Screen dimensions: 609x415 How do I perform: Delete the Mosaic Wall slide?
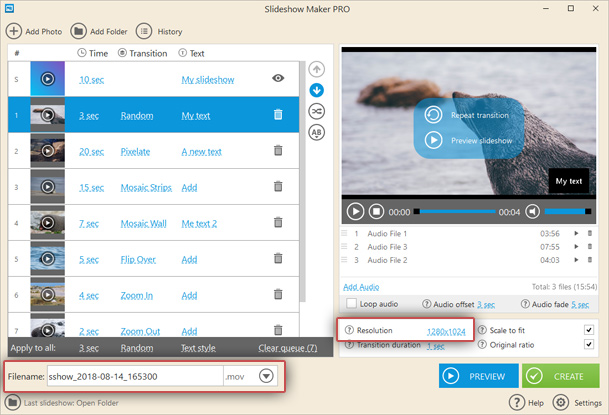coord(278,222)
